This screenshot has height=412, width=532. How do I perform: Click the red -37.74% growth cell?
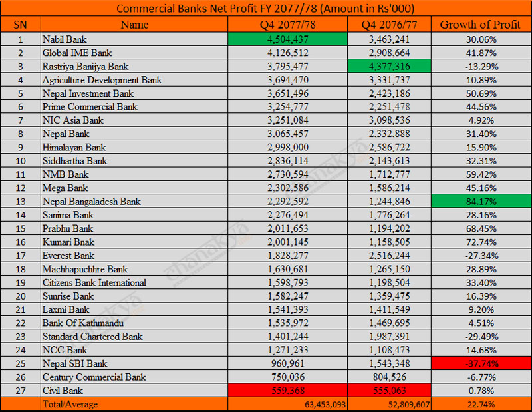click(x=479, y=364)
